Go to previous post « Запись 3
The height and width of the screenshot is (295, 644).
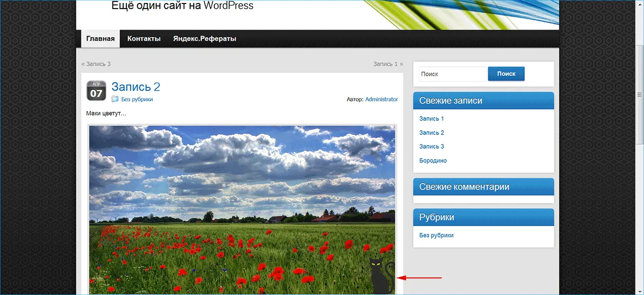(x=96, y=64)
